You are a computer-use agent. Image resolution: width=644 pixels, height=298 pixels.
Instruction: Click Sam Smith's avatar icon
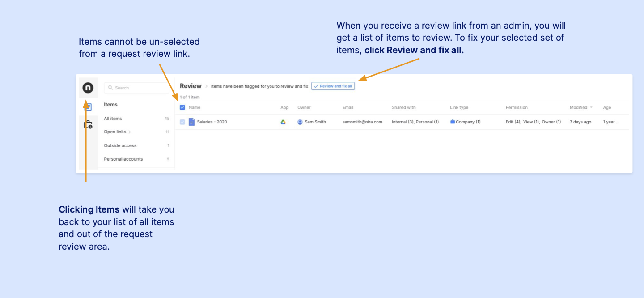pyautogui.click(x=300, y=122)
